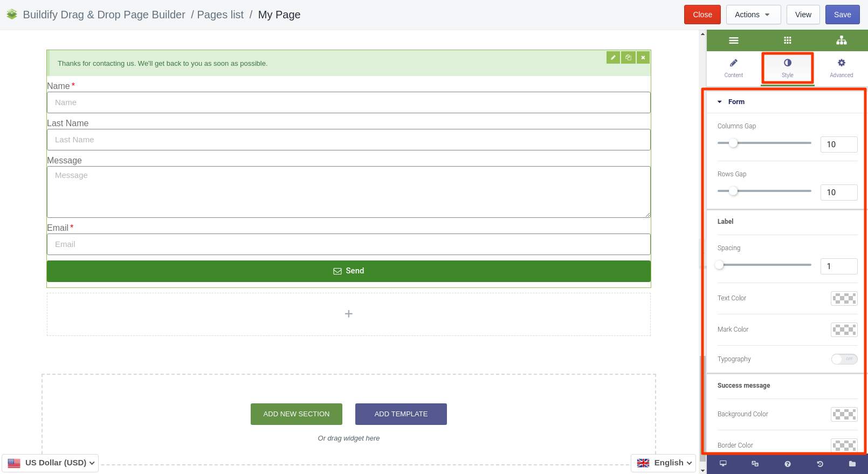Click the Name input field
Screen dimensions: 868x474
pyautogui.click(x=349, y=102)
